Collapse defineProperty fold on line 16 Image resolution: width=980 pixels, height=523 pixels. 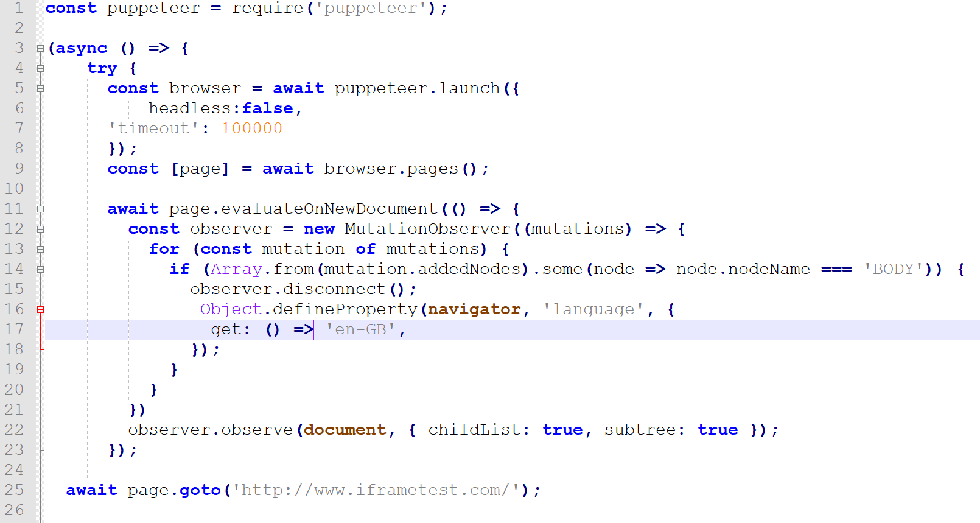pos(40,309)
